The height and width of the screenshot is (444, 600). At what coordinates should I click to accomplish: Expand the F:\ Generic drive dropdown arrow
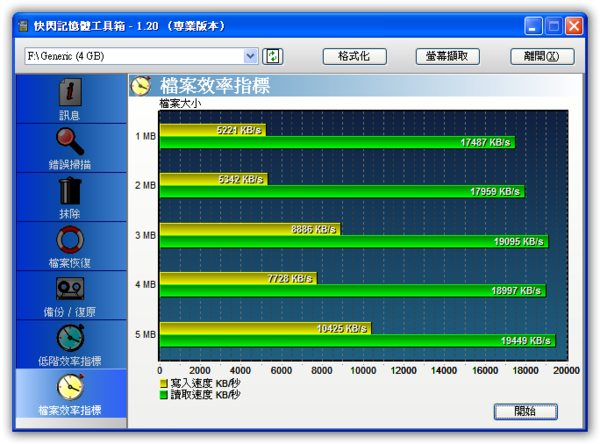(250, 56)
